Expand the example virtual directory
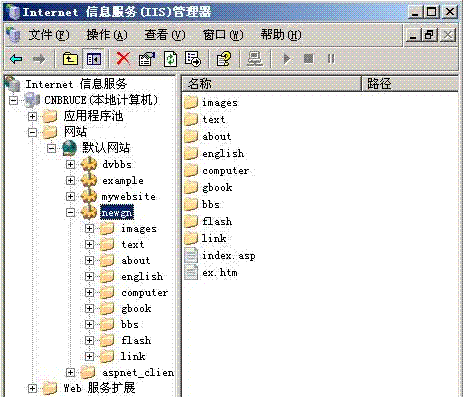Viewport: 463px width, 397px height. [70, 180]
